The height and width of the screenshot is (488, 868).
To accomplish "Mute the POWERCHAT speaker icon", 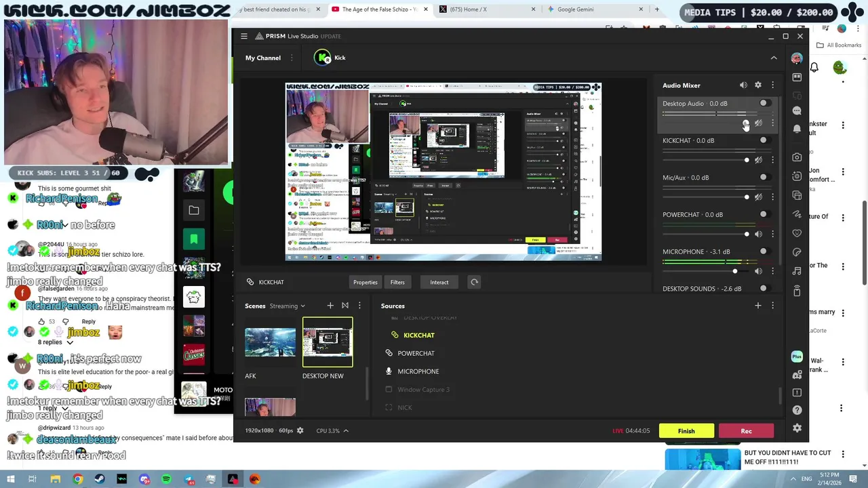I will pyautogui.click(x=758, y=234).
